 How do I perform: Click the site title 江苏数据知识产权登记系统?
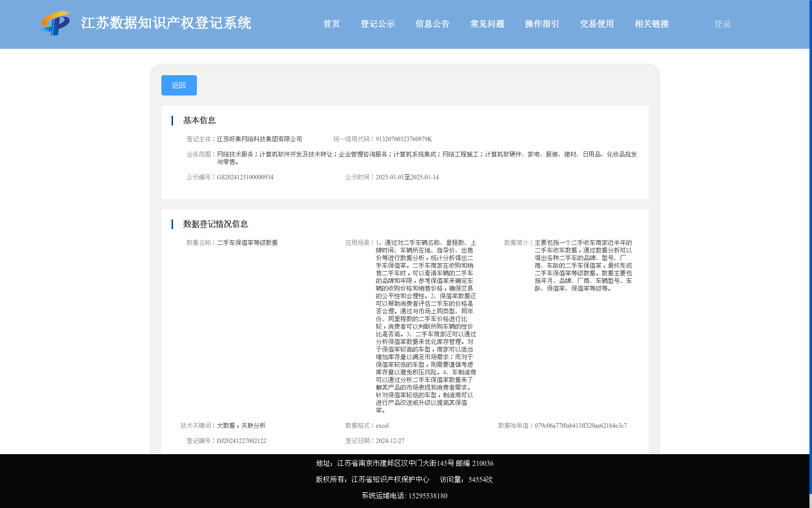[x=166, y=23]
